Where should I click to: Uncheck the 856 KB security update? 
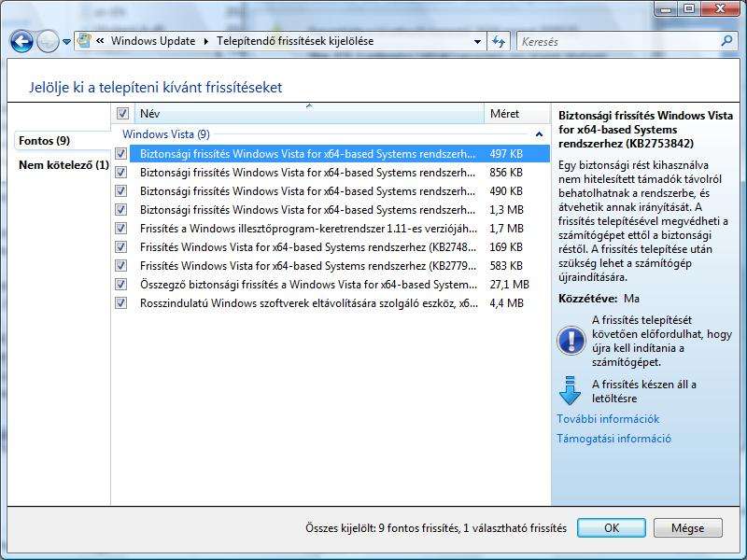coord(121,173)
